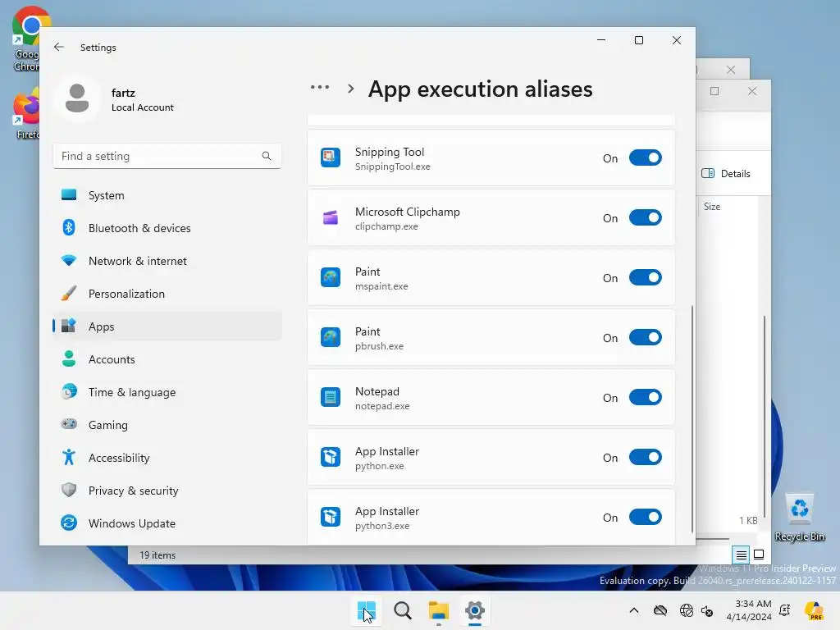
Task: Toggle the Paint mspaint.exe alias
Action: pyautogui.click(x=645, y=278)
